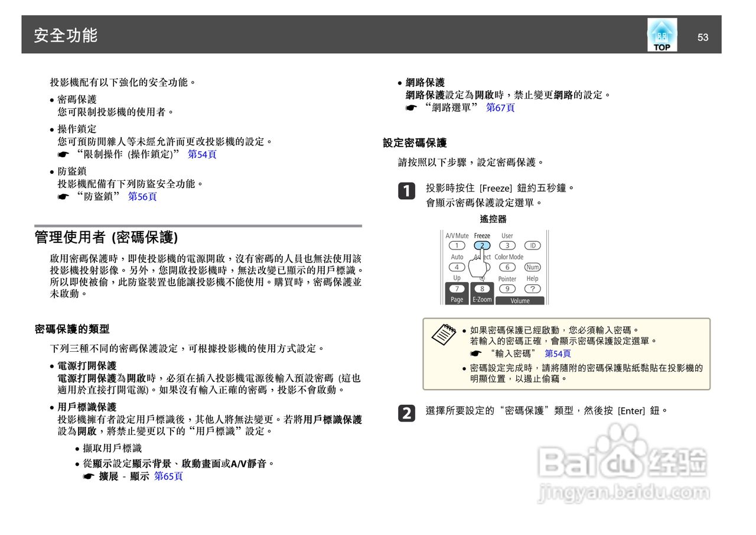Click the remote control illustration
Image resolution: width=756 pixels, height=535 pixels.
point(494,267)
